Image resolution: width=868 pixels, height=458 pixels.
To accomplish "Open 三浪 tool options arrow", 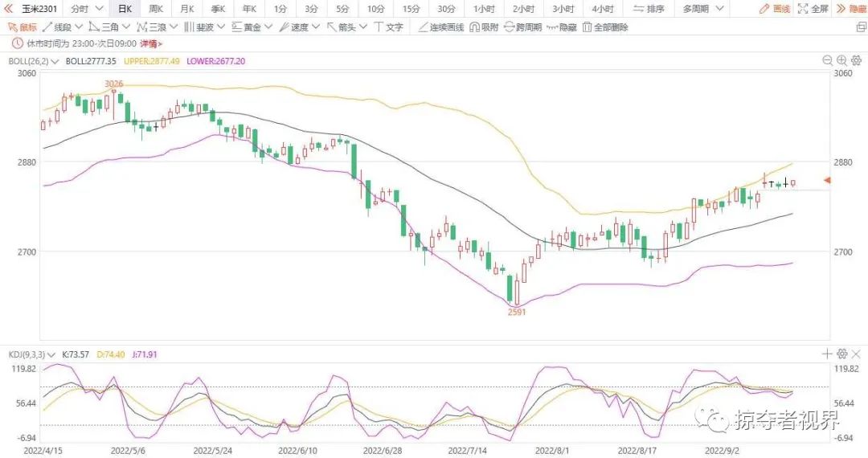I will point(174,27).
